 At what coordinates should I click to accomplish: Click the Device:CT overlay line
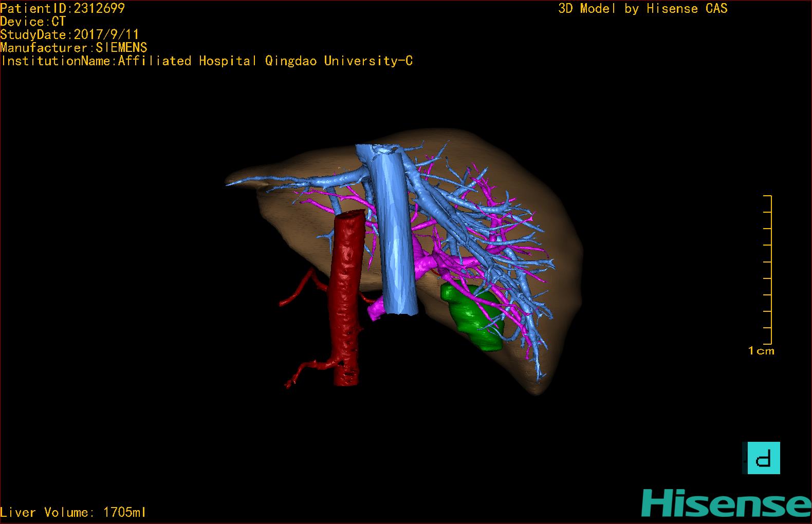click(33, 22)
